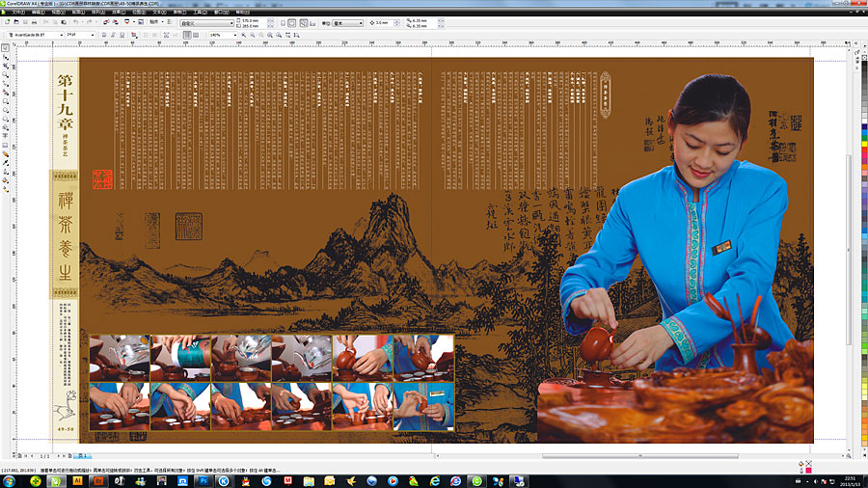Choose the Zoom tool from the toolbox

click(x=6, y=74)
